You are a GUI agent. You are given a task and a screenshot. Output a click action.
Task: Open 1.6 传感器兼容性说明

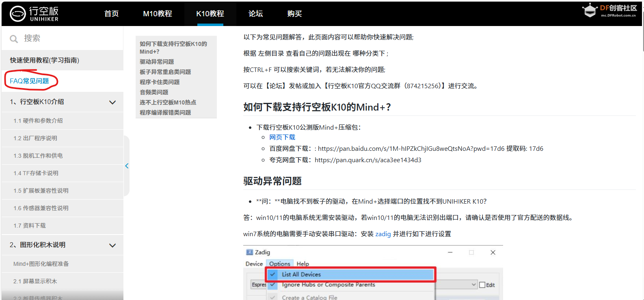(x=63, y=208)
